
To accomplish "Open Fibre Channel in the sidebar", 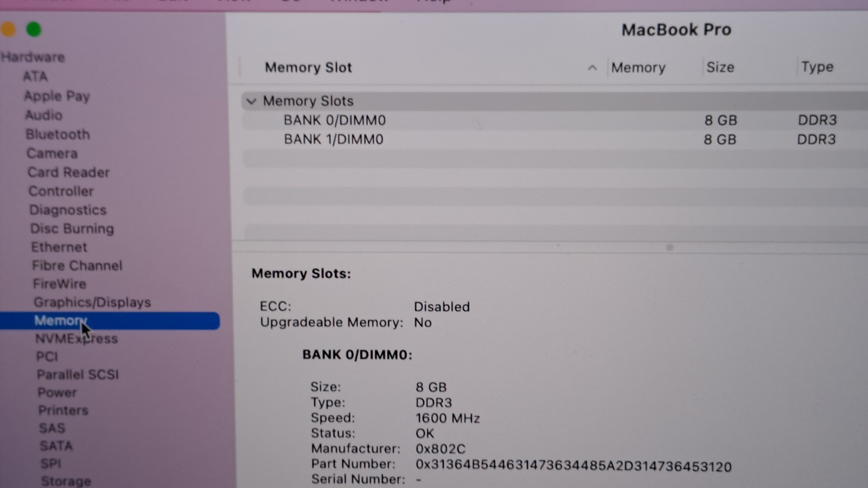I will tap(77, 265).
